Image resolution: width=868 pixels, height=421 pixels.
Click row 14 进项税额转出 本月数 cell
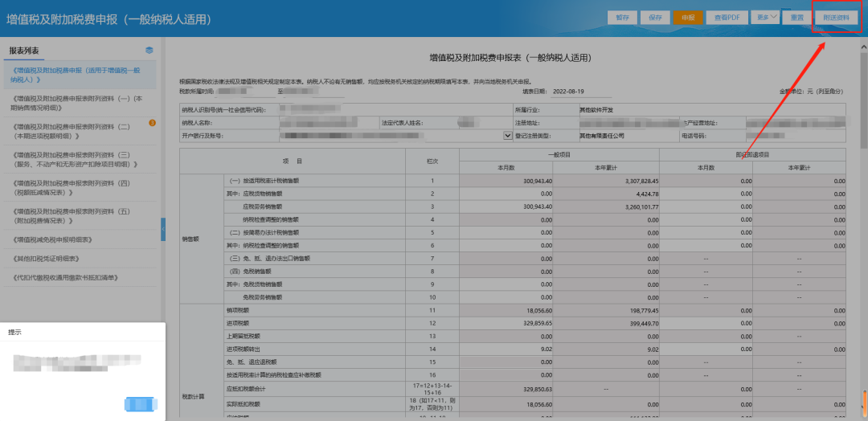click(x=506, y=349)
